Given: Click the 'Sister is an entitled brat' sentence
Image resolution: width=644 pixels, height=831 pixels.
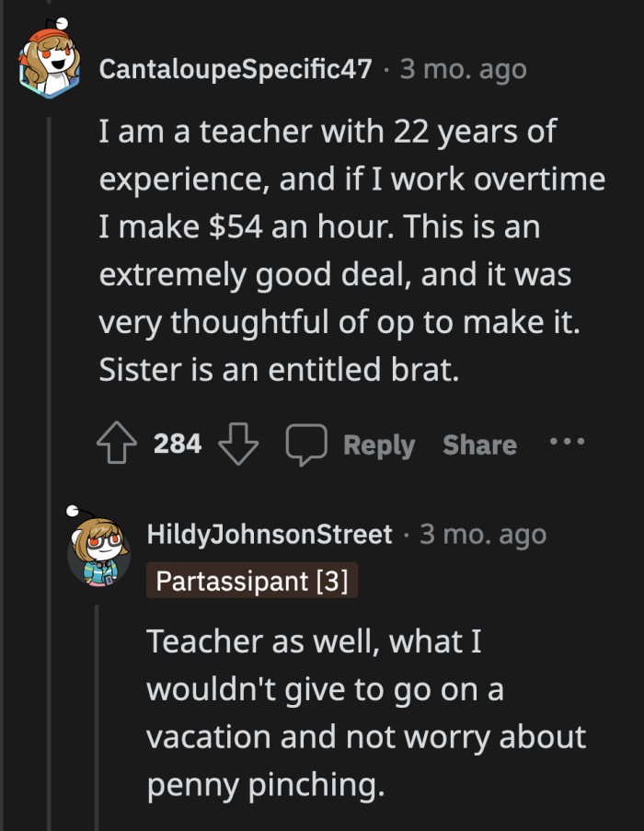Looking at the screenshot, I should click(278, 368).
